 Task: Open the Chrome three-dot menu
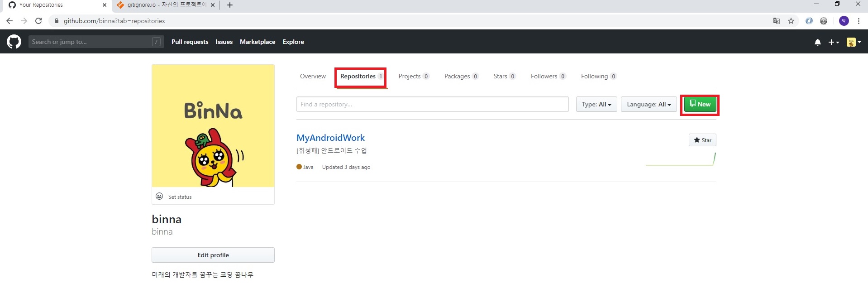[x=858, y=21]
